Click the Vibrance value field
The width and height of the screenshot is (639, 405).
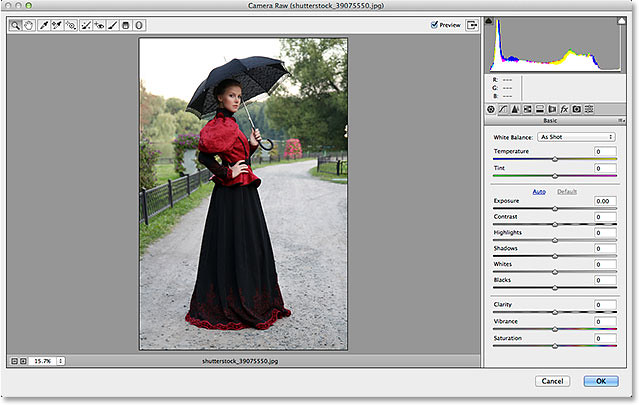tap(605, 321)
